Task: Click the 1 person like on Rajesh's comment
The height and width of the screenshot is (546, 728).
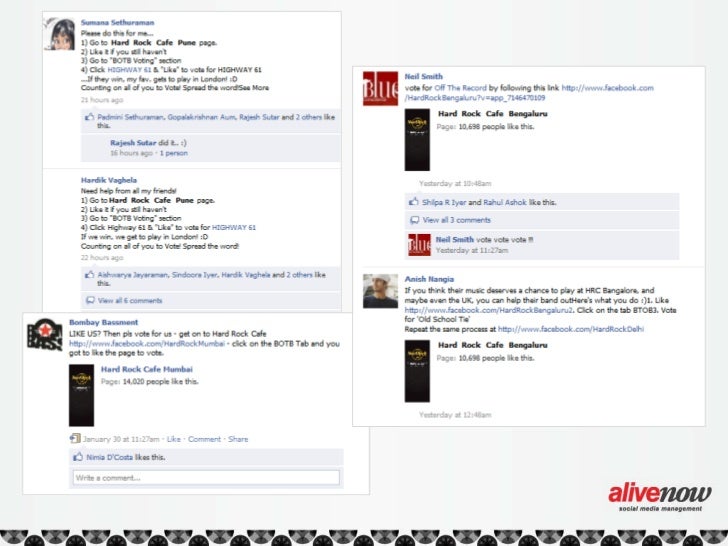Action: (x=174, y=153)
